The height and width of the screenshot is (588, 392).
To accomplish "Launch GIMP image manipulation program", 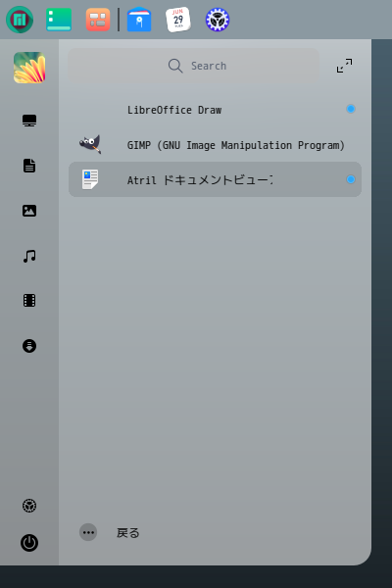I will (x=215, y=145).
